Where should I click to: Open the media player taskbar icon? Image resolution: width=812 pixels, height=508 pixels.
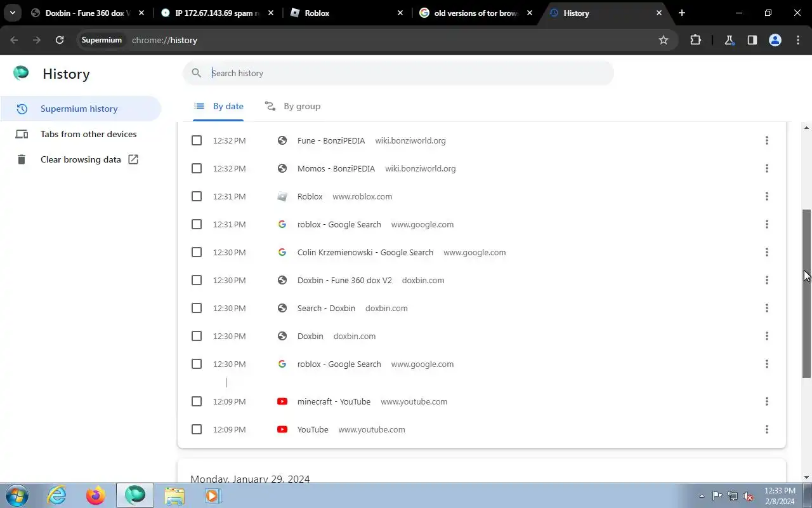(213, 495)
